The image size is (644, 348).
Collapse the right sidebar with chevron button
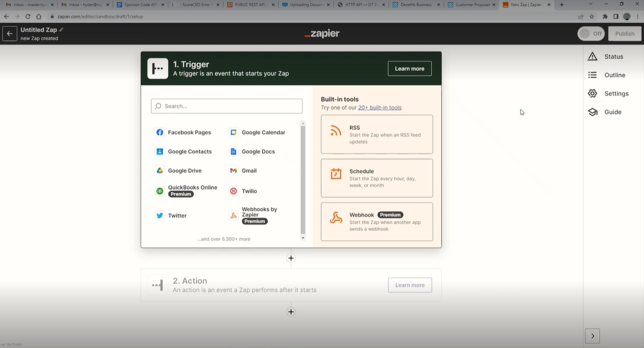(592, 336)
